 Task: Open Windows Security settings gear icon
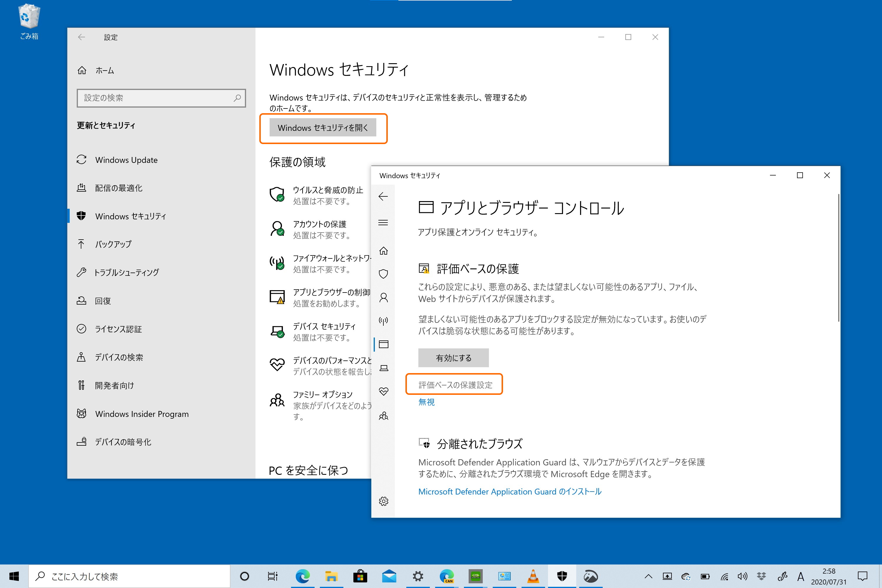383,501
